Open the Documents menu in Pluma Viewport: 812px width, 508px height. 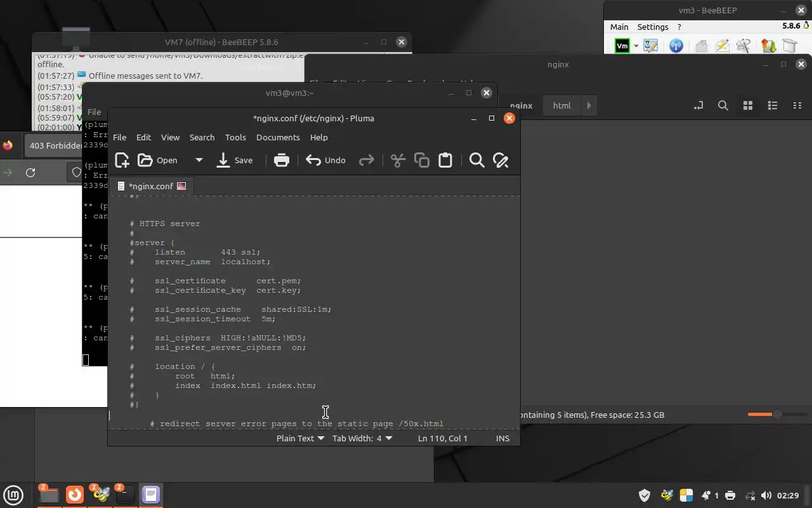pos(278,137)
